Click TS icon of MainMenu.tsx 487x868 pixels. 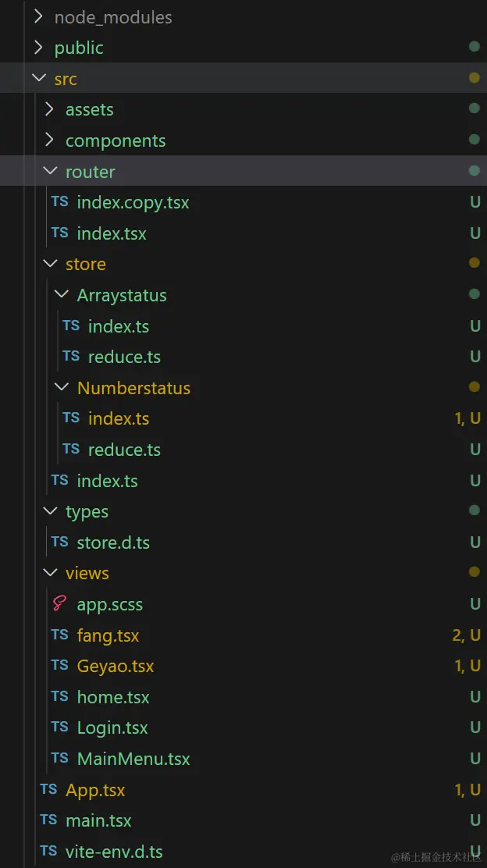(x=60, y=758)
